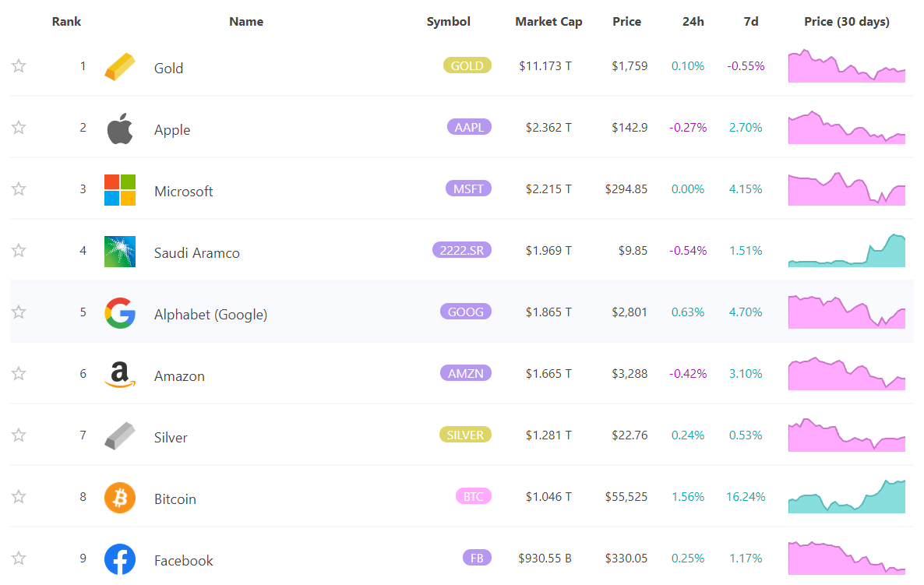The image size is (924, 585).
Task: Open Saudi Aramco's green price chart
Action: point(847,250)
